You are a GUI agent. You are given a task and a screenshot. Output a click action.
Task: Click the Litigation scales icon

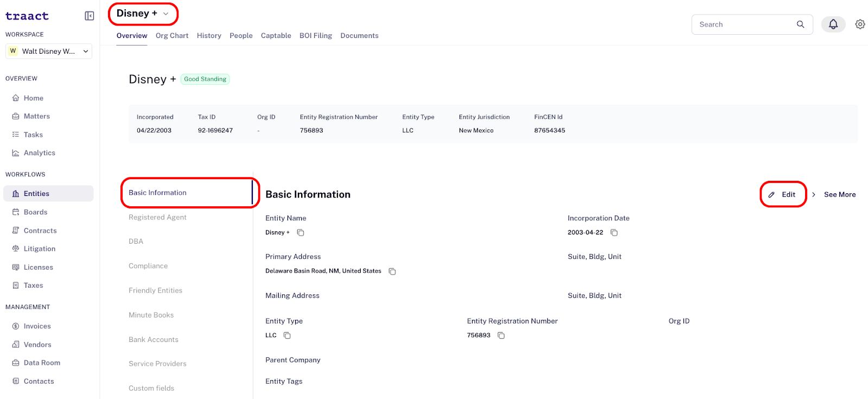[16, 249]
